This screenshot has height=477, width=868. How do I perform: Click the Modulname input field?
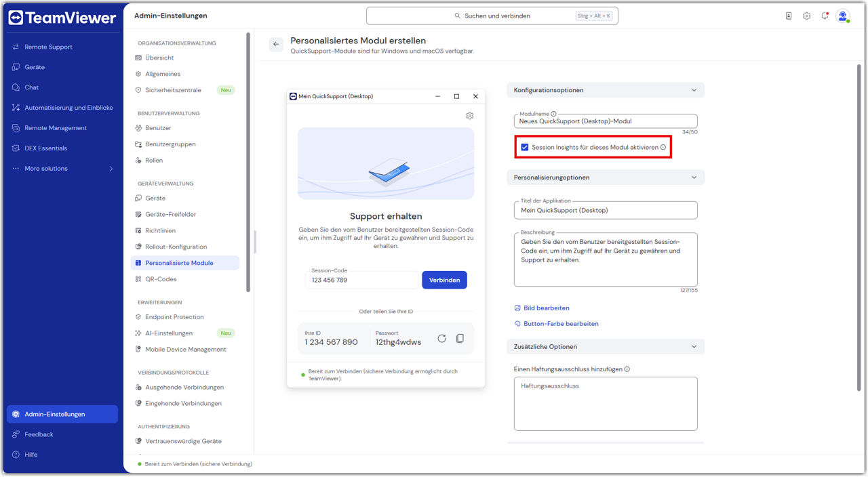(606, 121)
